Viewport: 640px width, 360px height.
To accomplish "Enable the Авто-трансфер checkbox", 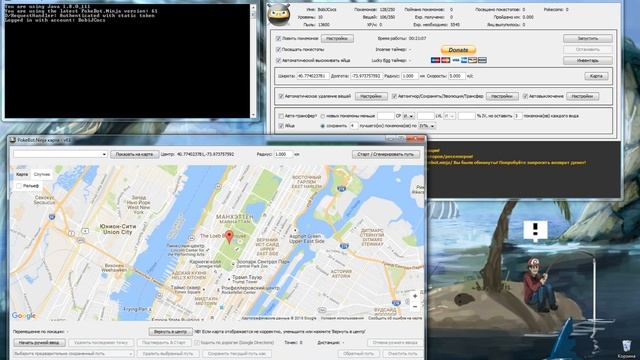I will tap(281, 116).
